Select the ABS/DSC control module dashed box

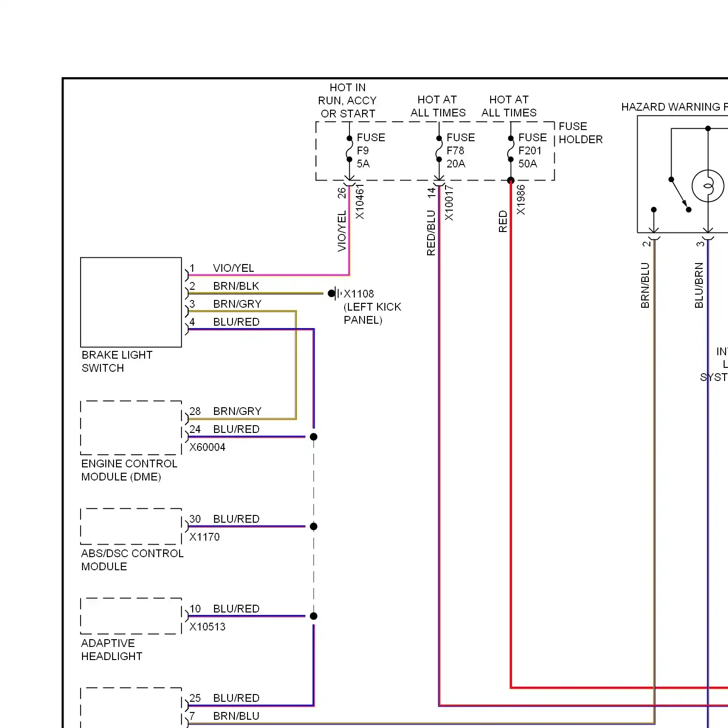[x=131, y=527]
